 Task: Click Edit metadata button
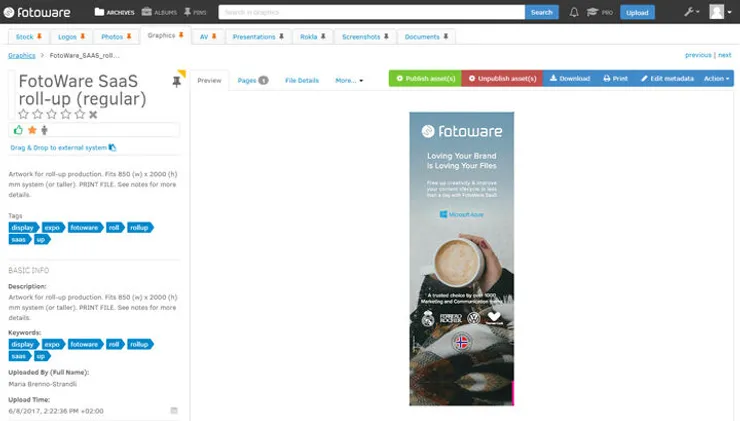coord(667,78)
